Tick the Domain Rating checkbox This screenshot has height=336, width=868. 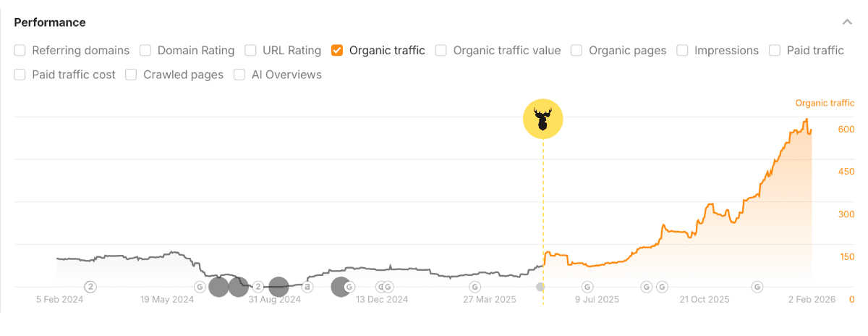[x=145, y=51]
